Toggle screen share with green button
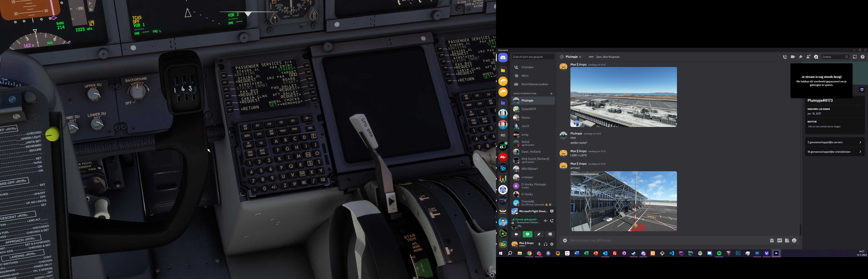Screen dimensions: 868x279 point(527,234)
